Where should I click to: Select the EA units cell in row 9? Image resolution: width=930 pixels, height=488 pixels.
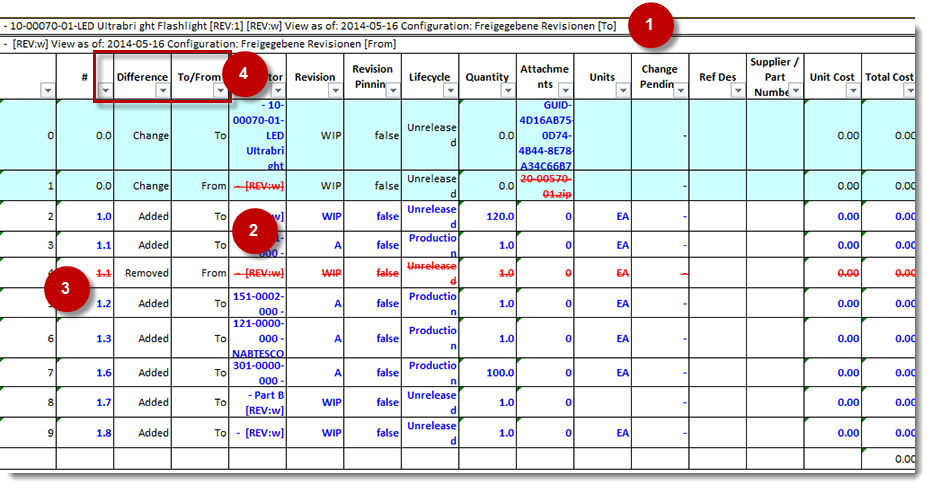(x=603, y=433)
